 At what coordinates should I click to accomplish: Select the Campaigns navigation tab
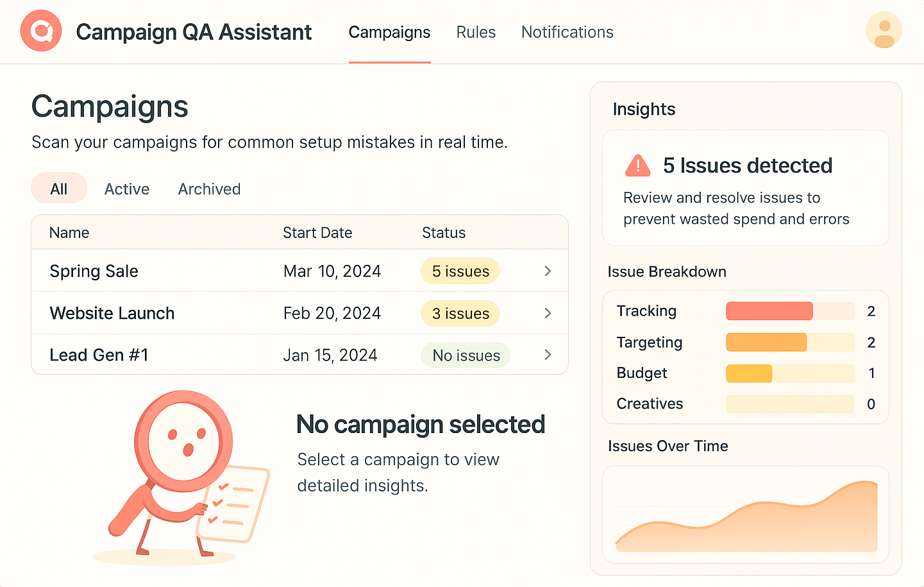[389, 32]
